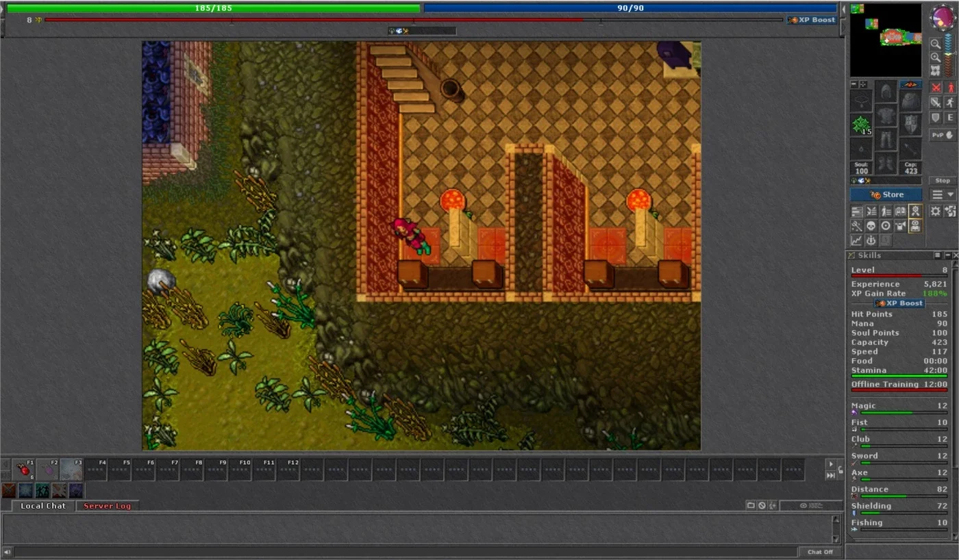Click the F2 hotkey action slot
The width and height of the screenshot is (959, 560).
click(48, 470)
